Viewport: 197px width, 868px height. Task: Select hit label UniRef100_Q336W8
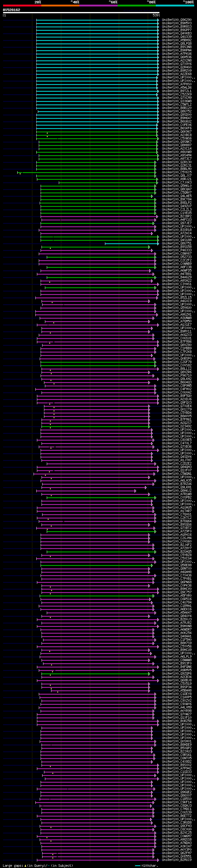tap(177, 101)
